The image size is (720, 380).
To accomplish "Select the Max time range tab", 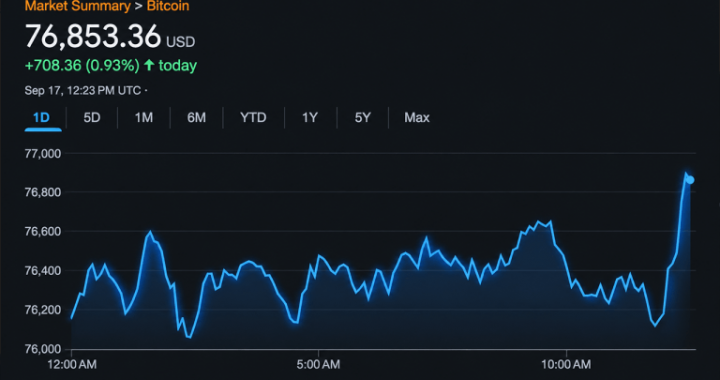I will 417,118.
